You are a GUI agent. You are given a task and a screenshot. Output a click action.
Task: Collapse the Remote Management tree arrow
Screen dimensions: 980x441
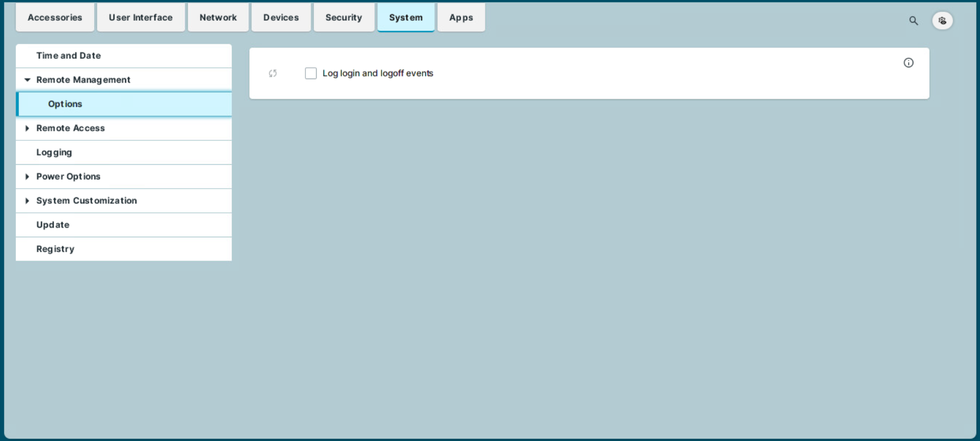click(27, 80)
